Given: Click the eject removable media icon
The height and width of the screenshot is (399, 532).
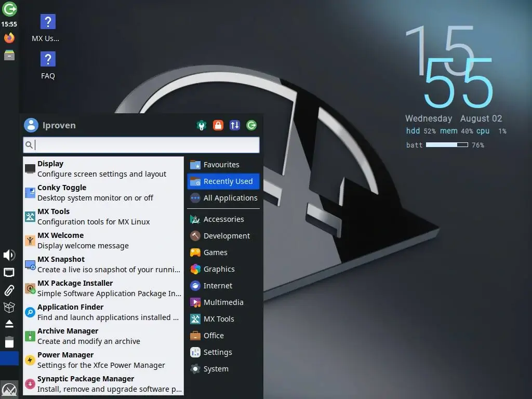Looking at the screenshot, I should pyautogui.click(x=9, y=324).
